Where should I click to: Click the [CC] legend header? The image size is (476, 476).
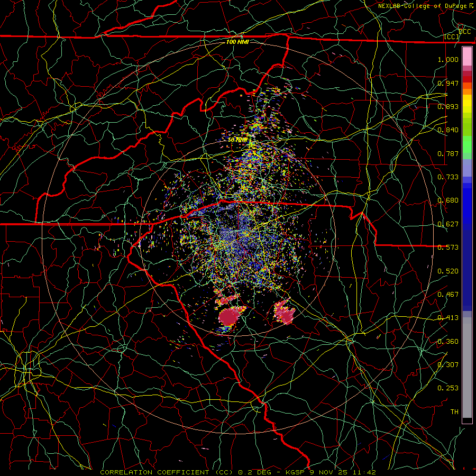452,36
